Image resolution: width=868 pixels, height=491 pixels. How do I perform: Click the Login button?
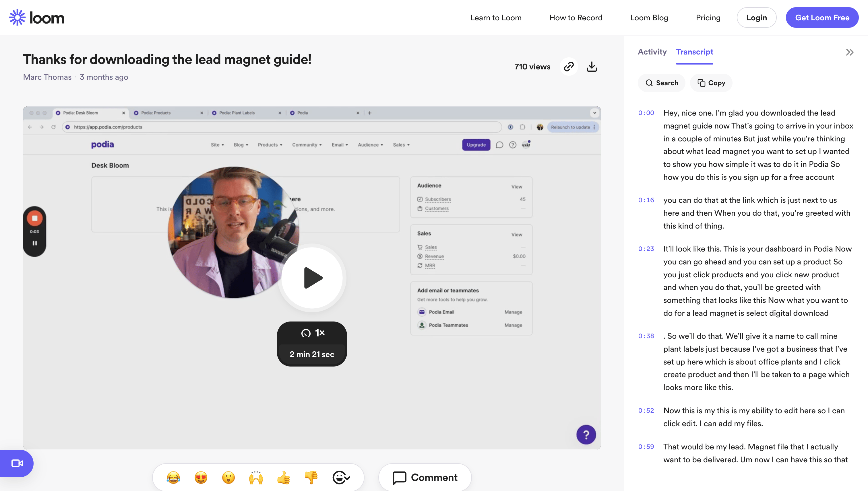pyautogui.click(x=756, y=17)
